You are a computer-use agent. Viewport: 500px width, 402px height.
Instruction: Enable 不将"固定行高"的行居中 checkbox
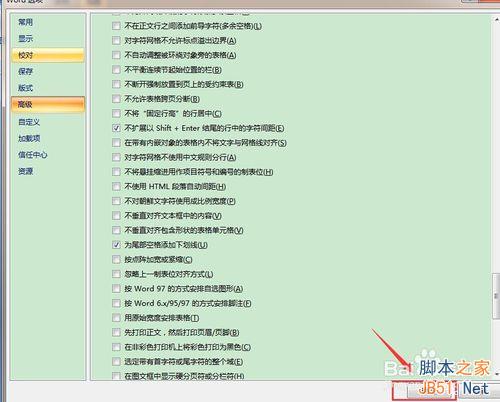coord(116,113)
